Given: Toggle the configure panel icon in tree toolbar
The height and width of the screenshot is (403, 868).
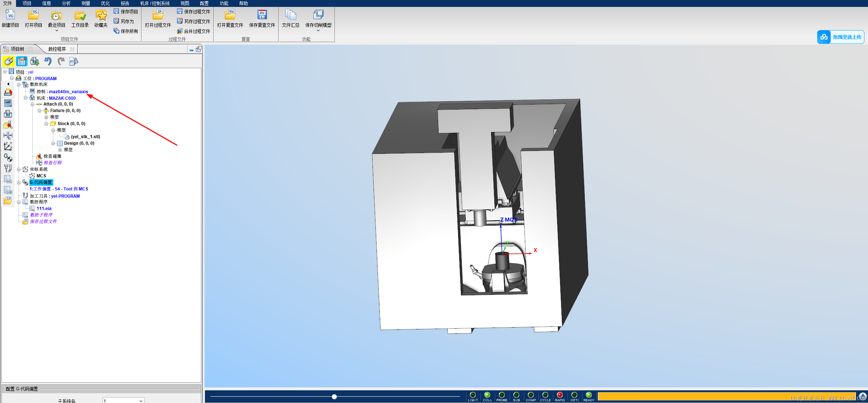Looking at the screenshot, I should tap(22, 61).
